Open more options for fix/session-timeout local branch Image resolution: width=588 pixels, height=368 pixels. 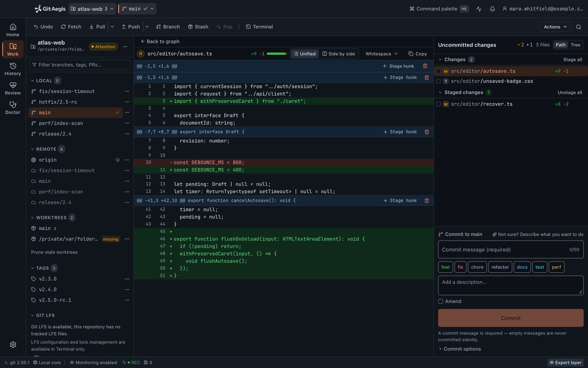[127, 91]
